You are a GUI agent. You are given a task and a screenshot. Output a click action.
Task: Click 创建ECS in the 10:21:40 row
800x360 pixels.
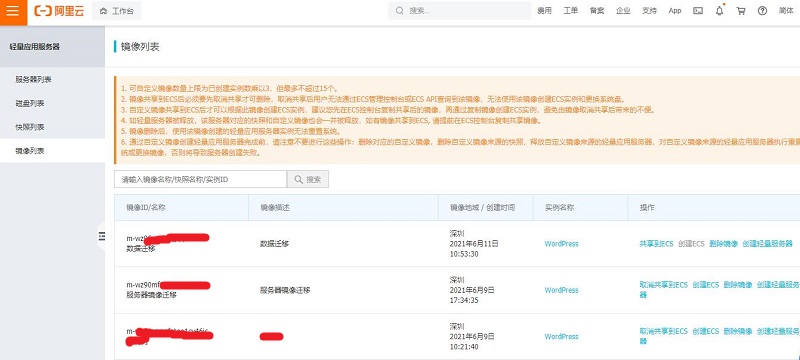706,331
